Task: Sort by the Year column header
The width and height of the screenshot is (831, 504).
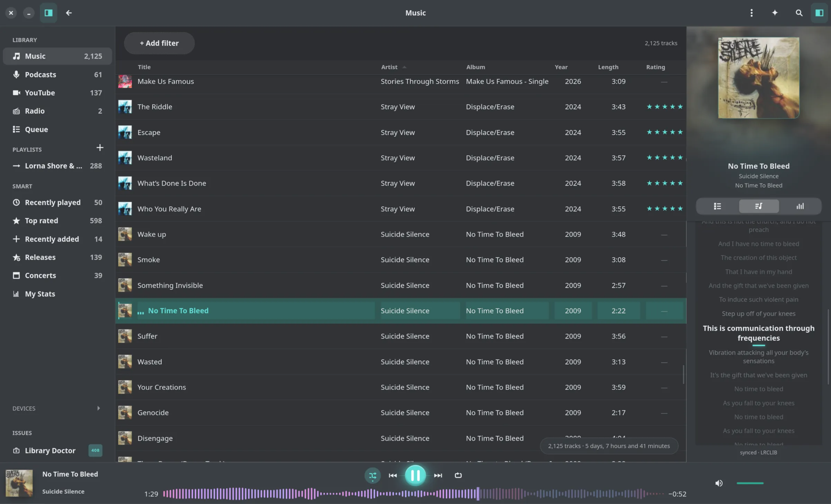Action: (561, 67)
